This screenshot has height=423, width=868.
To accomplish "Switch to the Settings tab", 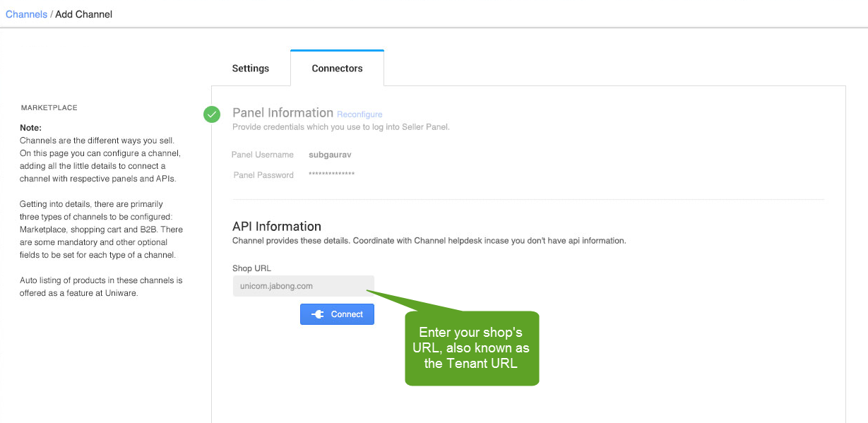I will 251,68.
